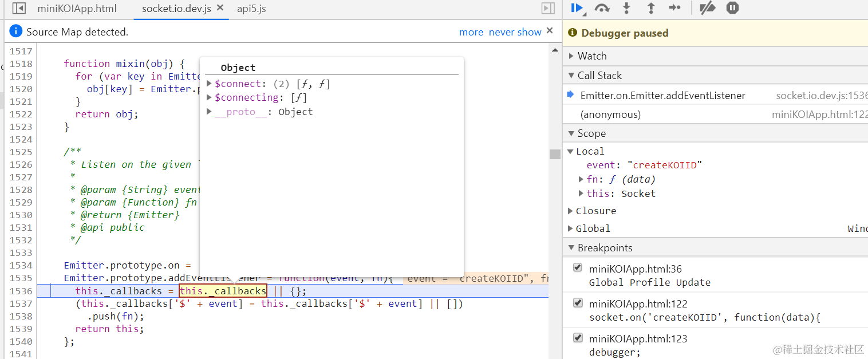Uncheck breakpoint miniKOIApp.html:122
Image resolution: width=868 pixels, height=359 pixels.
(578, 303)
